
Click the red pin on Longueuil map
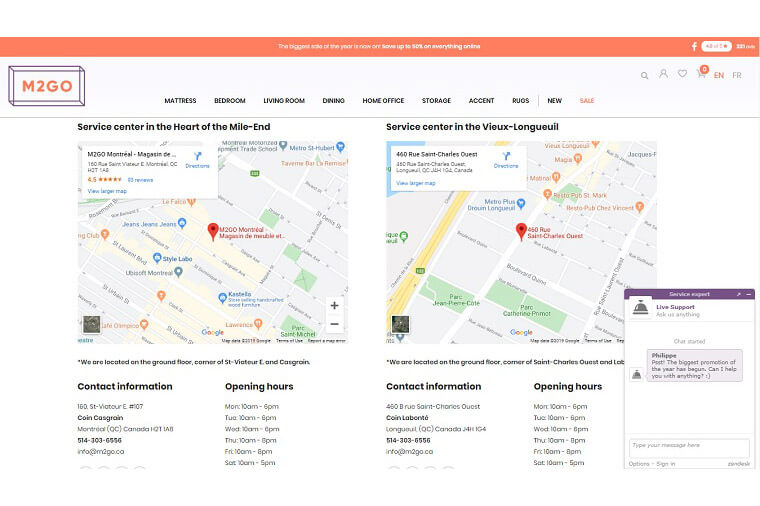pos(520,231)
